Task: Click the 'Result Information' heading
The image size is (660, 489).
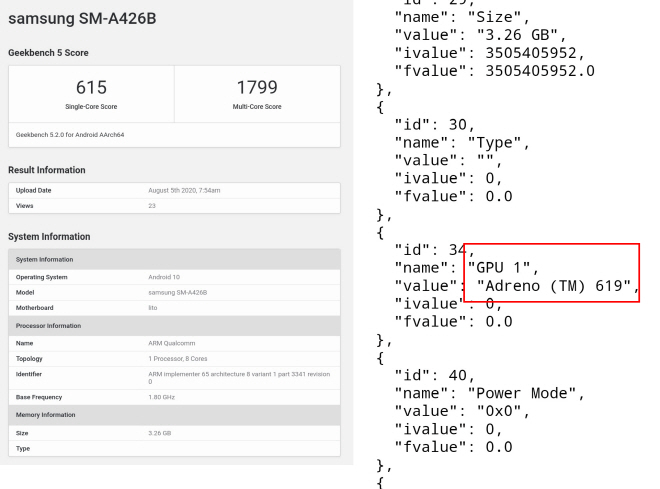Action: [x=47, y=170]
